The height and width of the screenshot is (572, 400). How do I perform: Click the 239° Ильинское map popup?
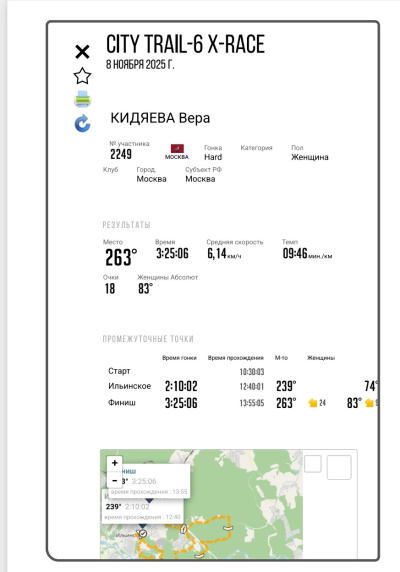(143, 506)
